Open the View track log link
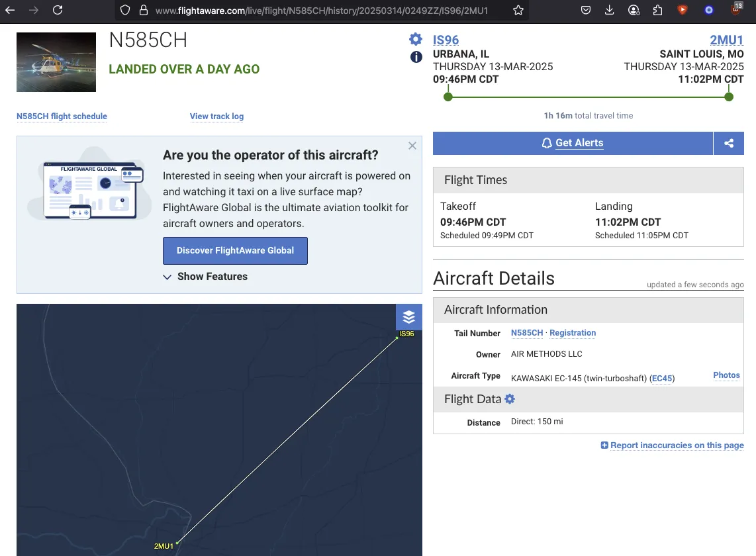Viewport: 756px width, 556px height. point(216,116)
